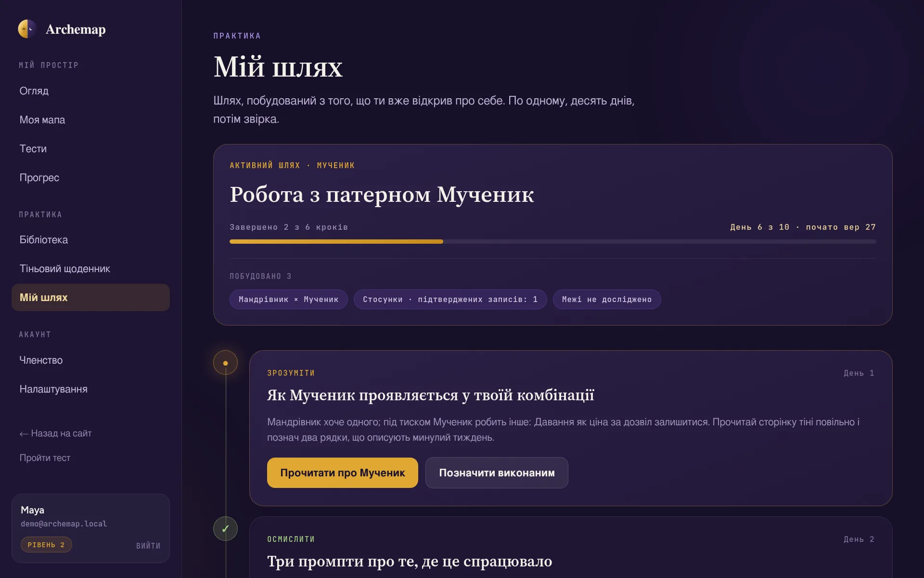Image resolution: width=924 pixels, height=578 pixels.
Task: Go to Моя мапа page
Action: pyautogui.click(x=90, y=120)
